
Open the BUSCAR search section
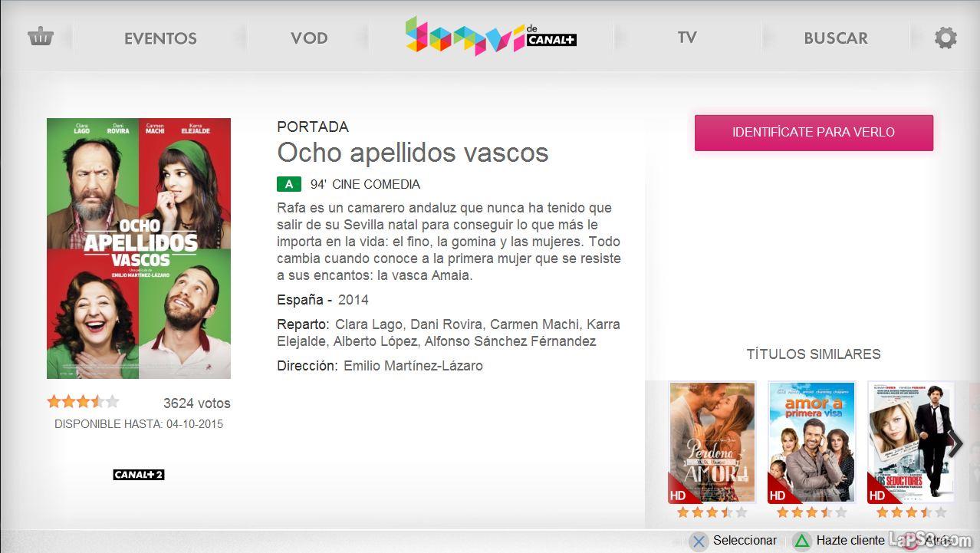pos(836,38)
